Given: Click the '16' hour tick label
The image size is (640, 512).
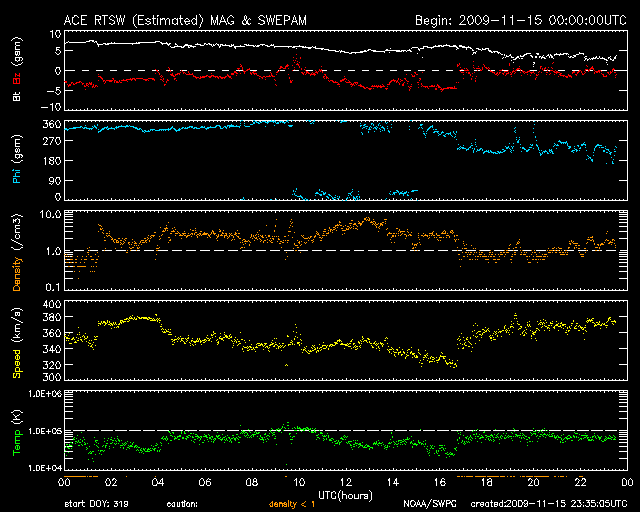Looking at the screenshot, I should click(x=440, y=483).
